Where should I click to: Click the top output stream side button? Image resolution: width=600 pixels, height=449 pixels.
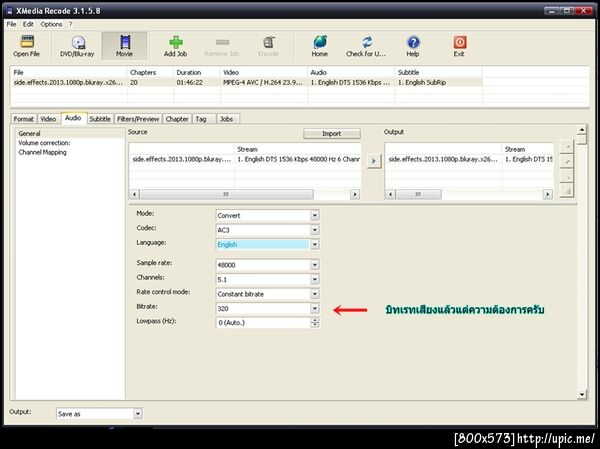567,147
